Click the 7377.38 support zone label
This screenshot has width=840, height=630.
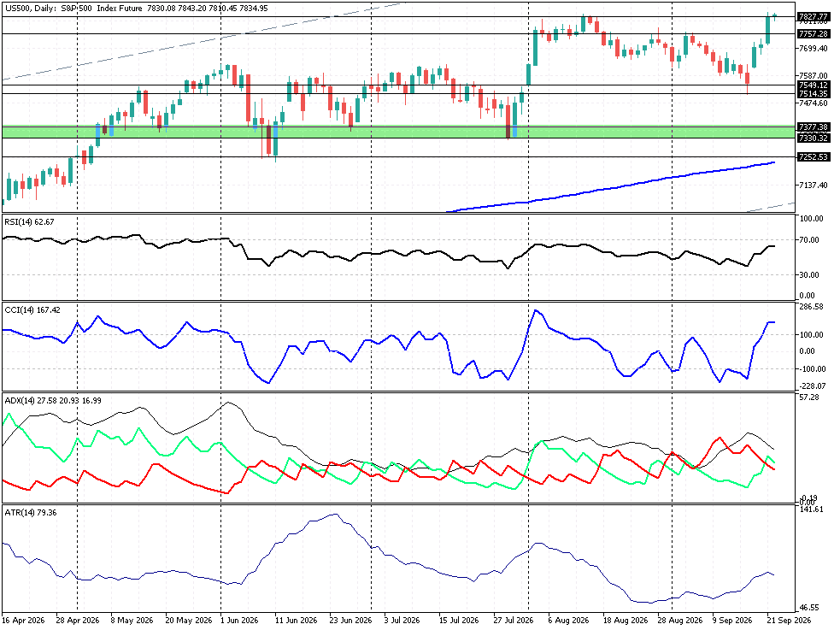click(x=814, y=127)
